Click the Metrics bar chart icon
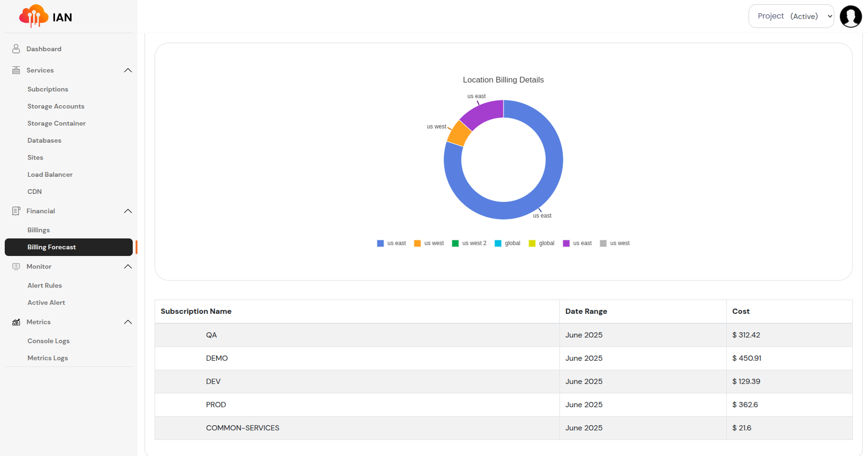The image size is (868, 456). pyautogui.click(x=16, y=322)
